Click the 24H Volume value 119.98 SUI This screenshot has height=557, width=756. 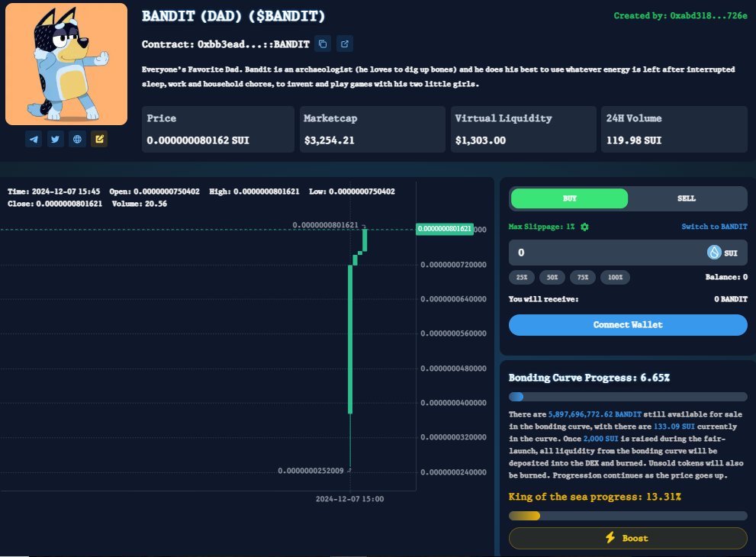pos(633,140)
